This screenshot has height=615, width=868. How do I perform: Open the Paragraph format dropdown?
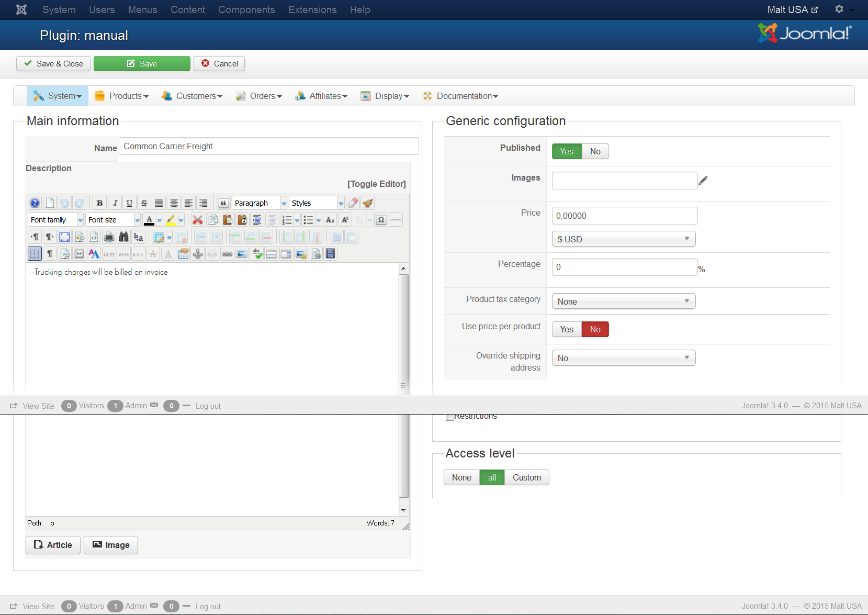pyautogui.click(x=260, y=203)
